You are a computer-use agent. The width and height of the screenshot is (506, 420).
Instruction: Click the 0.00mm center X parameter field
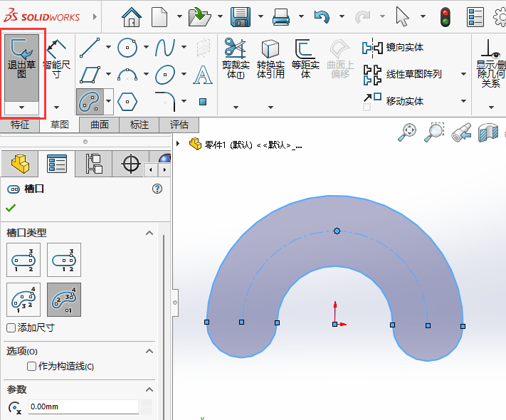pos(83,406)
